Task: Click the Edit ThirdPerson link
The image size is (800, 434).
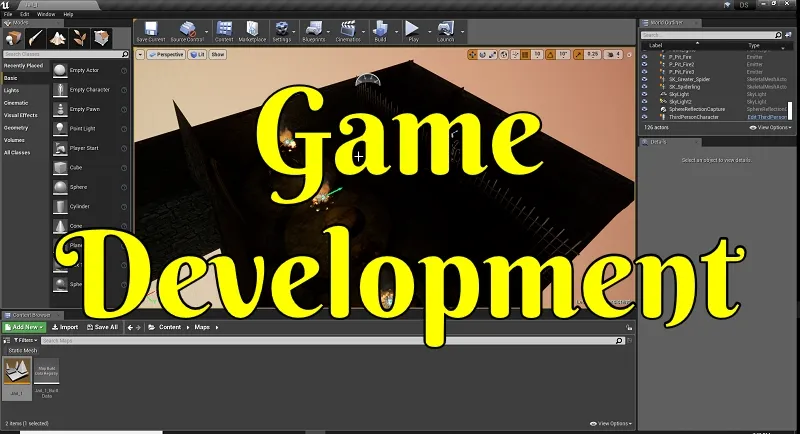Action: pyautogui.click(x=767, y=117)
